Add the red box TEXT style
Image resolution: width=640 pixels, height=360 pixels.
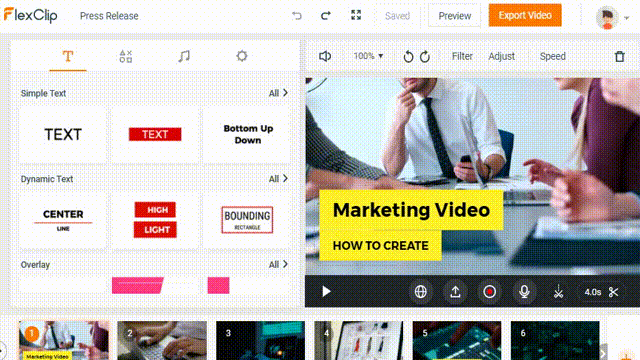(x=155, y=135)
